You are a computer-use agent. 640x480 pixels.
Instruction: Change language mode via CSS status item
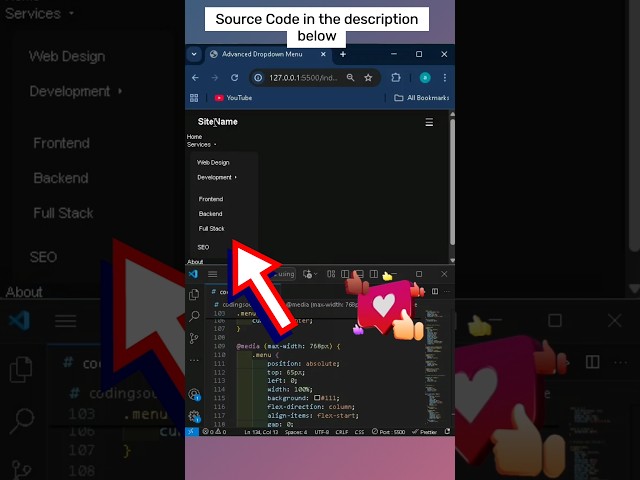[359, 432]
